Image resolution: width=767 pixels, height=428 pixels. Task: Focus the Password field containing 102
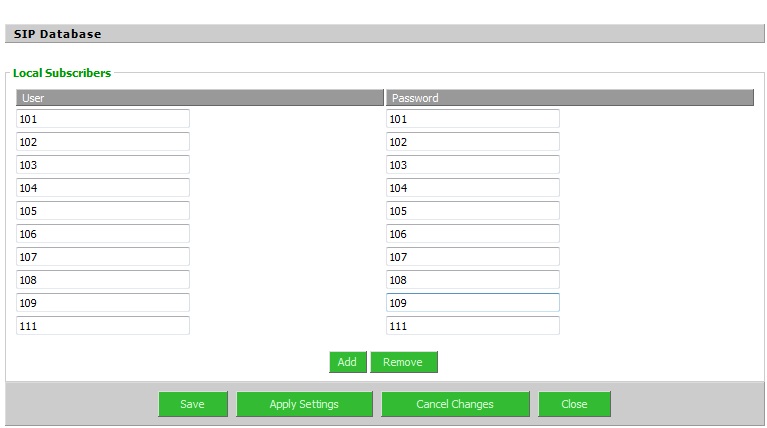tap(473, 142)
